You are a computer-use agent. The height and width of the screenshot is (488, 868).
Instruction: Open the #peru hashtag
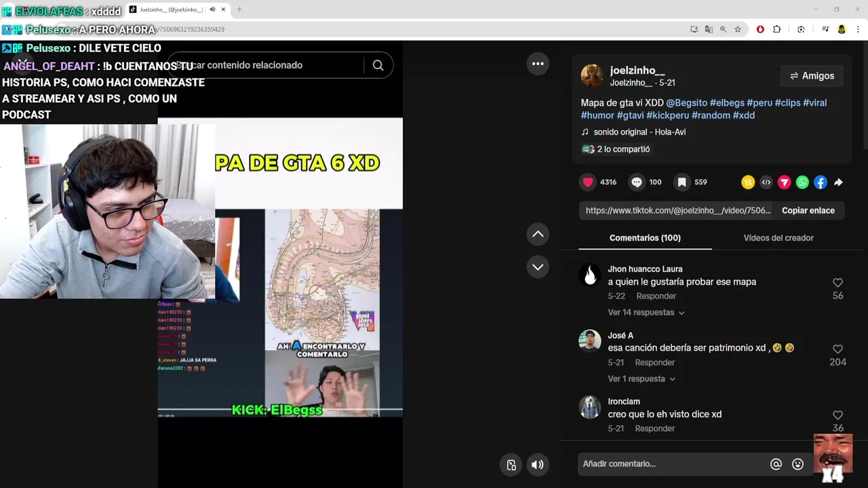click(759, 103)
